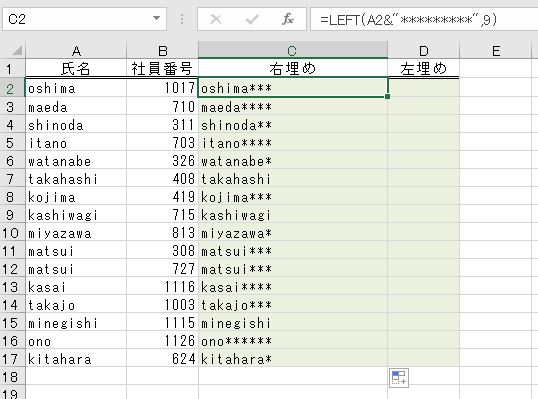Select cell A15 containing minegishi
The width and height of the screenshot is (538, 399).
coord(76,323)
